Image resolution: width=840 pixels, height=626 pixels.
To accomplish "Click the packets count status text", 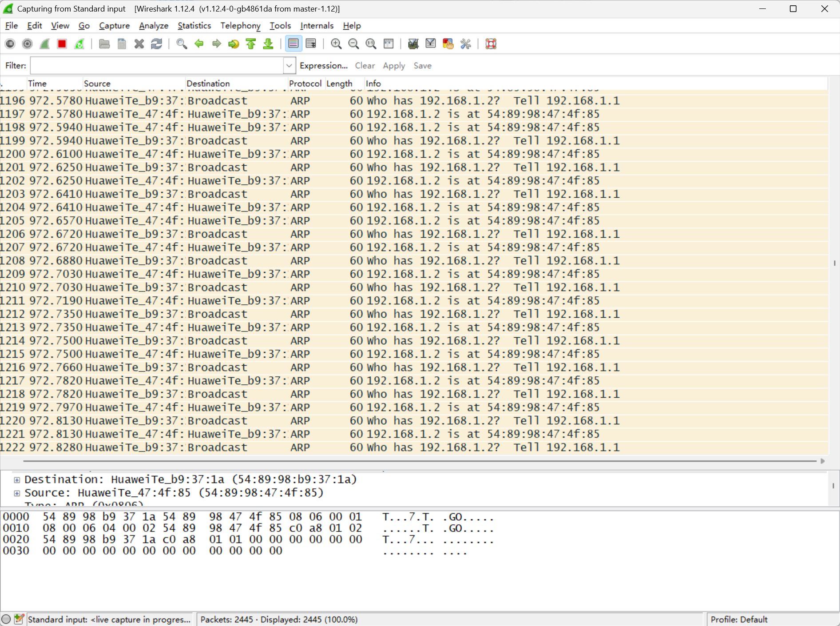I will point(279,619).
